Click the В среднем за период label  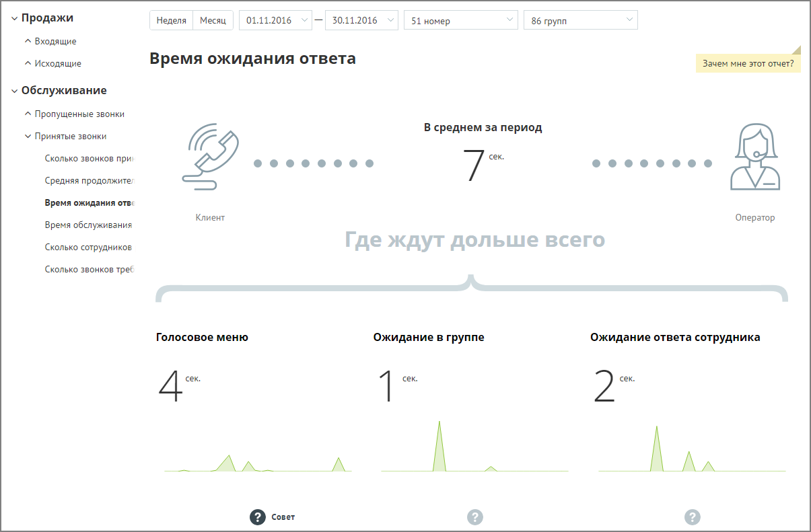[483, 127]
